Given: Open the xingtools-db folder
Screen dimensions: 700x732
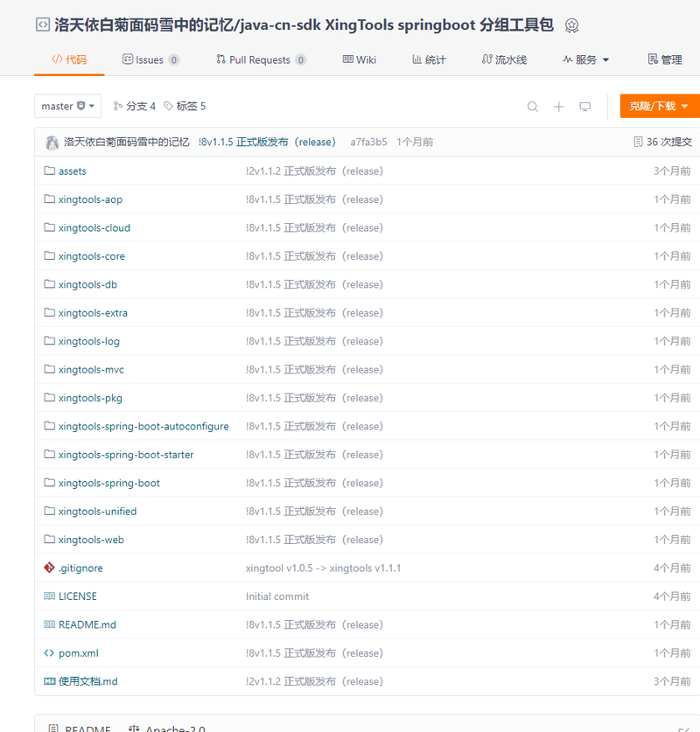Looking at the screenshot, I should [87, 285].
